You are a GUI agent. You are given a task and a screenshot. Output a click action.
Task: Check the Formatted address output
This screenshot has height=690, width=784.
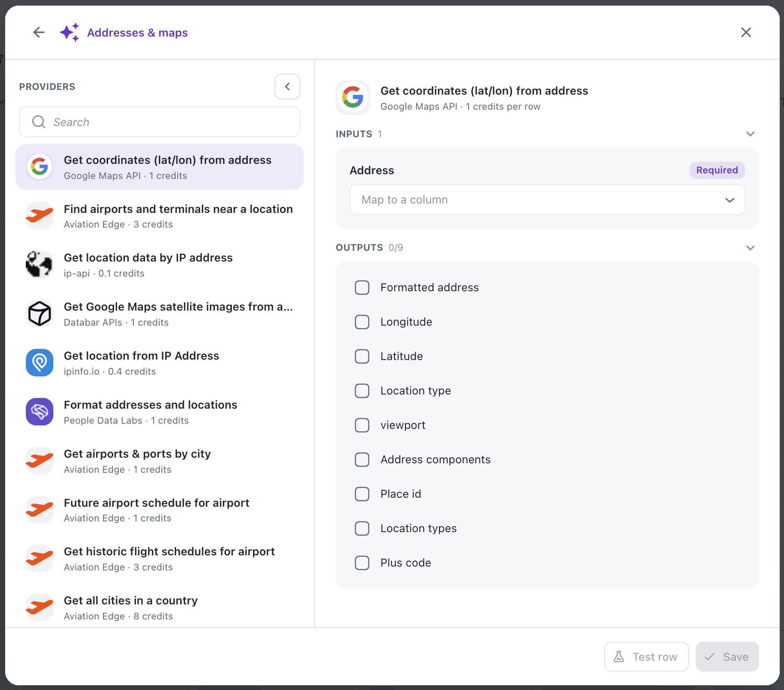tap(362, 287)
